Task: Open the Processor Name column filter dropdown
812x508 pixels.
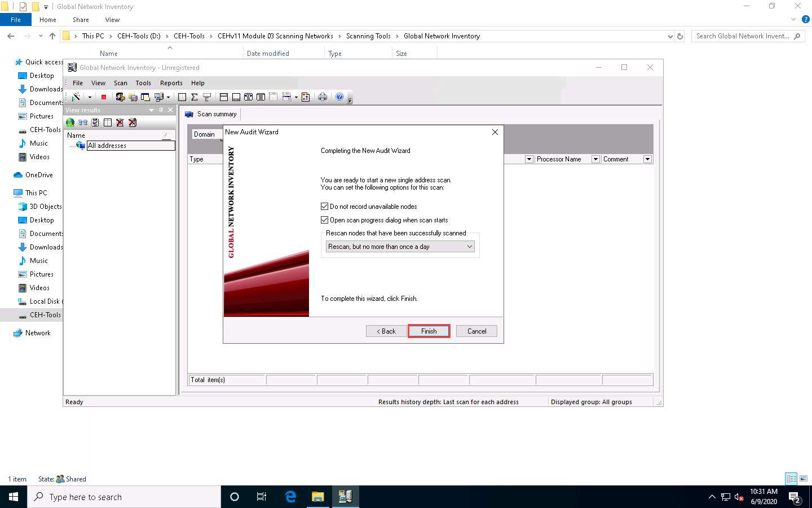Action: (595, 159)
